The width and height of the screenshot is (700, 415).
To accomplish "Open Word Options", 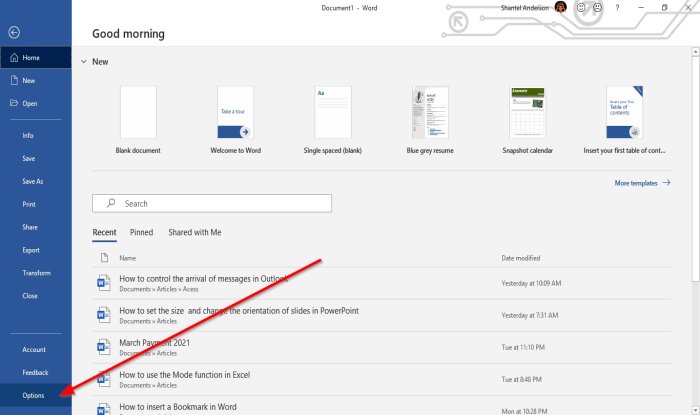I will tap(36, 395).
